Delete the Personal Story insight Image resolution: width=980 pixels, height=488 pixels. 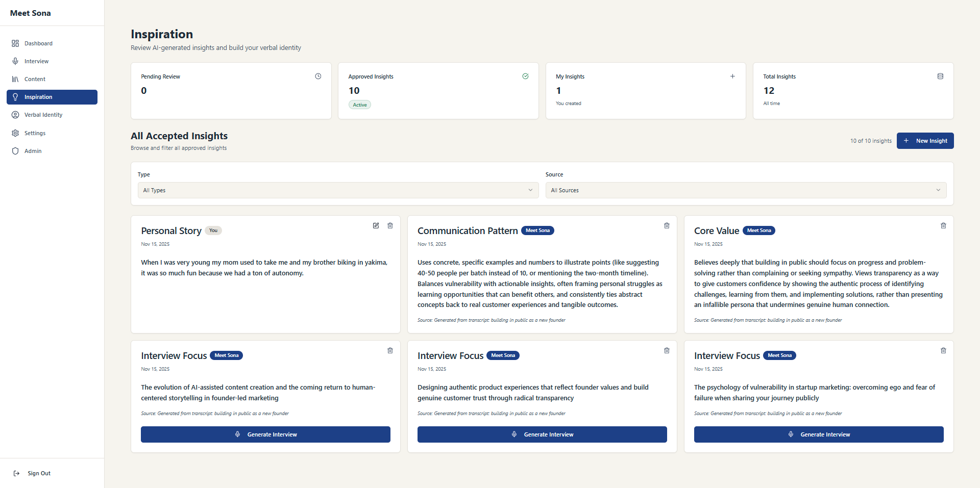coord(390,225)
